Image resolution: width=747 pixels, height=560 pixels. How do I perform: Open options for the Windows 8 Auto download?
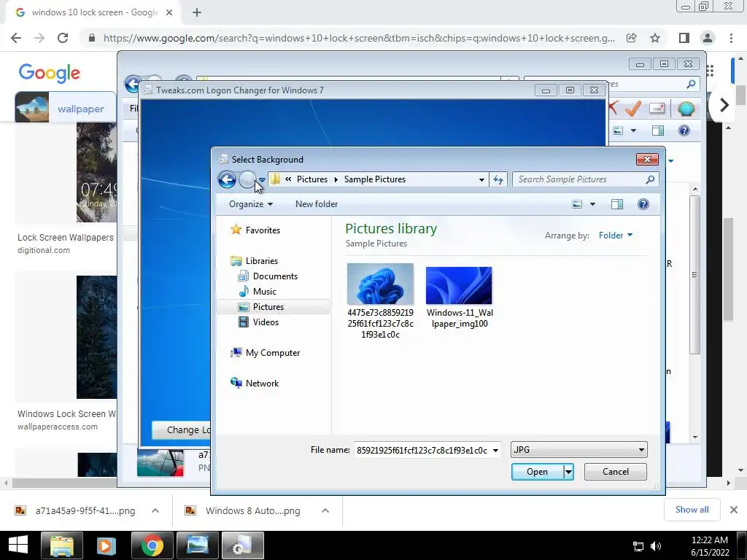tap(325, 510)
